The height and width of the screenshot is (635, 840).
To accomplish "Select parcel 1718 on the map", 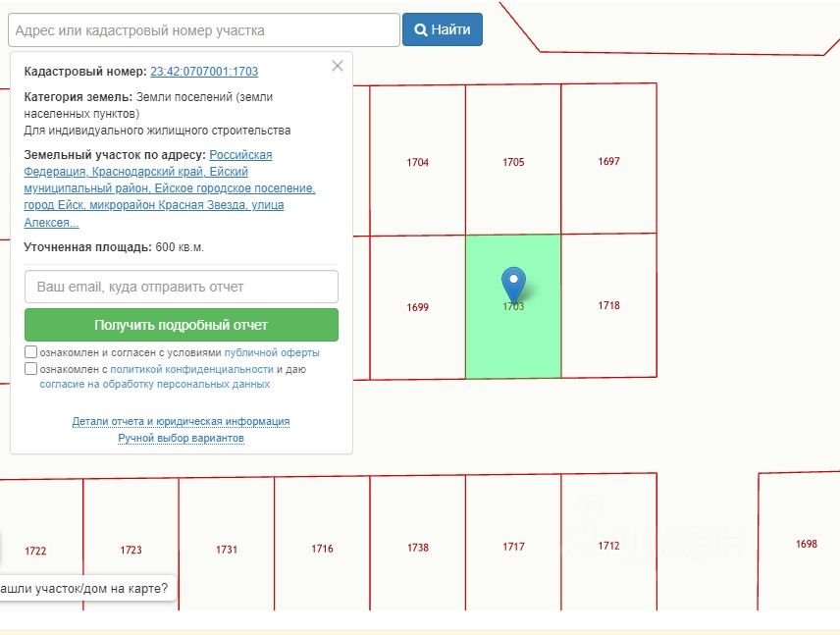I will pyautogui.click(x=609, y=305).
